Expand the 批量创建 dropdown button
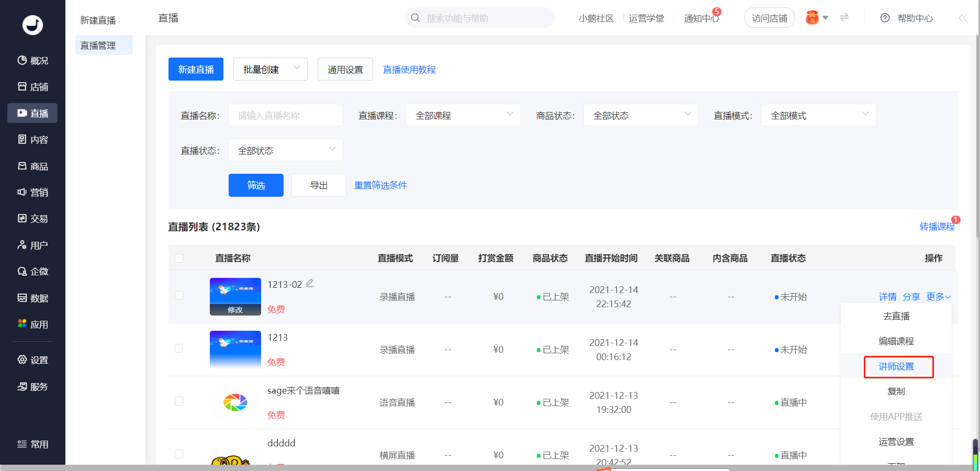This screenshot has height=471, width=980. coord(270,69)
